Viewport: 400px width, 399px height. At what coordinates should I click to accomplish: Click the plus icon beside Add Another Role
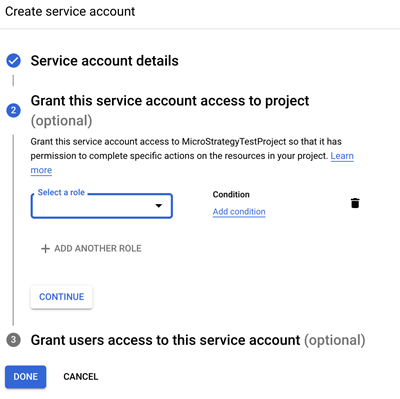tap(45, 249)
